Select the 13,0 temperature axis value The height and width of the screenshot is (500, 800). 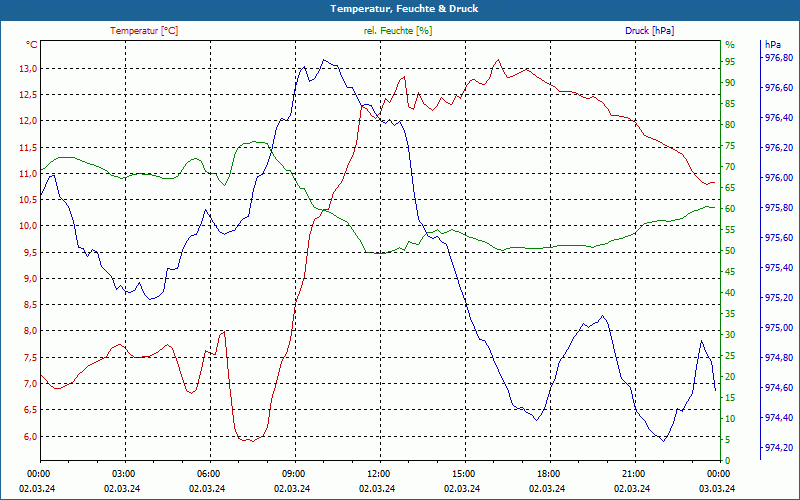click(28, 69)
